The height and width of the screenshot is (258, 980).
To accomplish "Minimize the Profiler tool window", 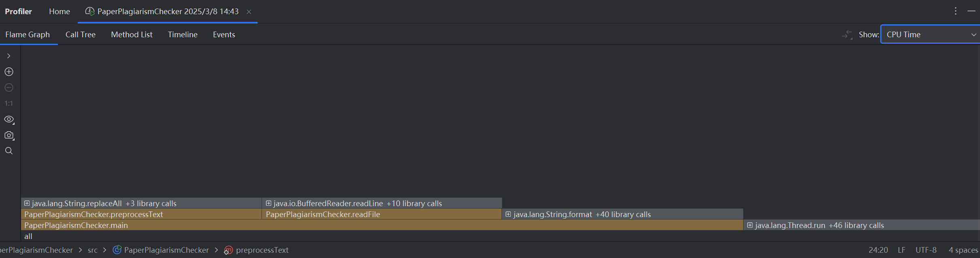I will [x=971, y=11].
